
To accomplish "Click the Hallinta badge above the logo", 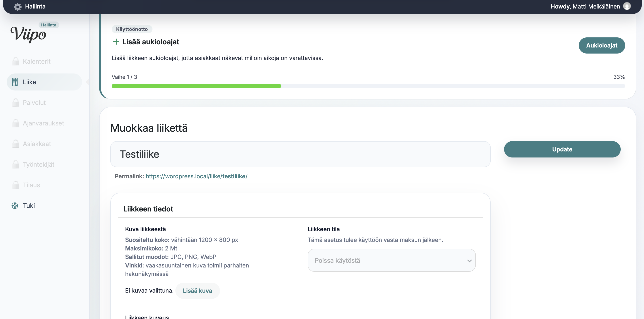I will pyautogui.click(x=48, y=25).
